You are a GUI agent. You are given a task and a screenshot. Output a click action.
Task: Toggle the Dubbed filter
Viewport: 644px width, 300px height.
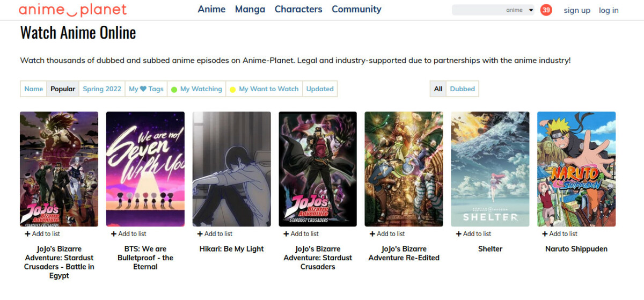click(x=462, y=89)
